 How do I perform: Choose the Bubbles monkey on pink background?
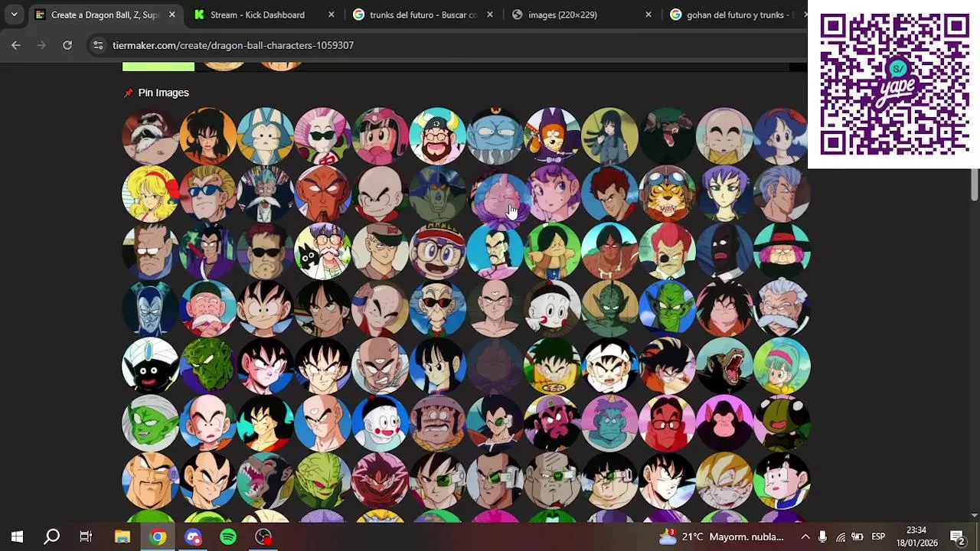725,423
